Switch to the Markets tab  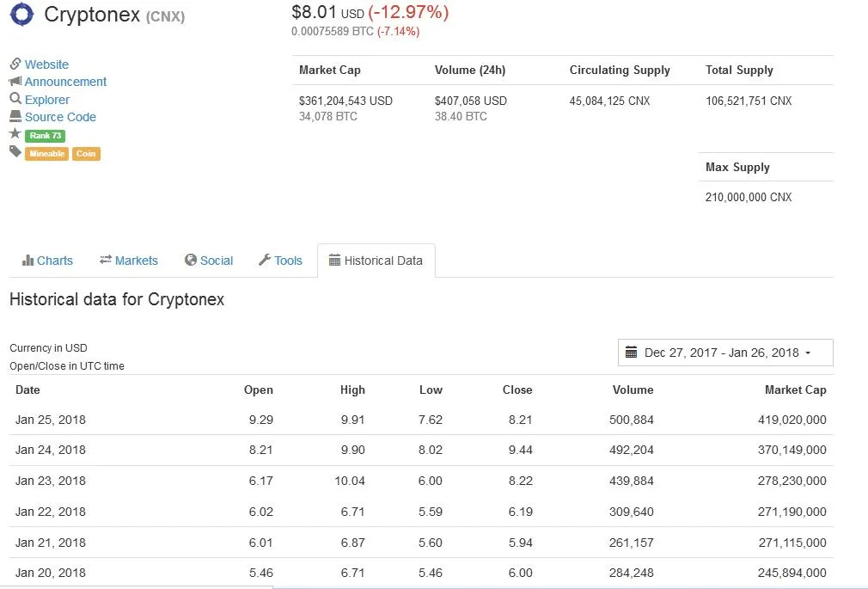pos(128,261)
